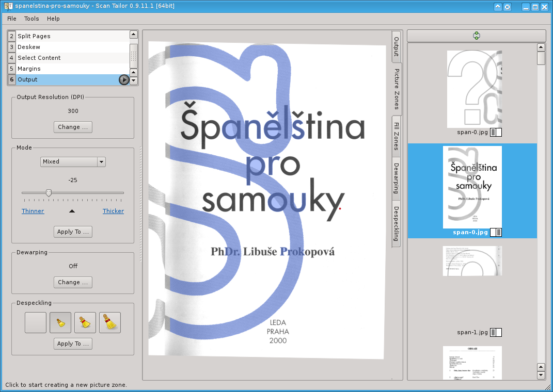This screenshot has width=553, height=392.
Task: Click the thumbnail panel top scroll-up arrow
Action: 541,47
